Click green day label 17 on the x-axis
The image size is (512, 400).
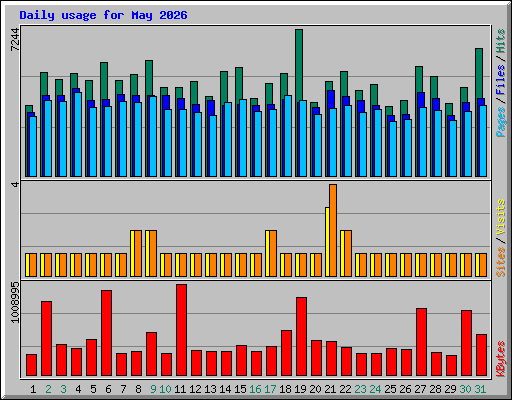[270, 389]
